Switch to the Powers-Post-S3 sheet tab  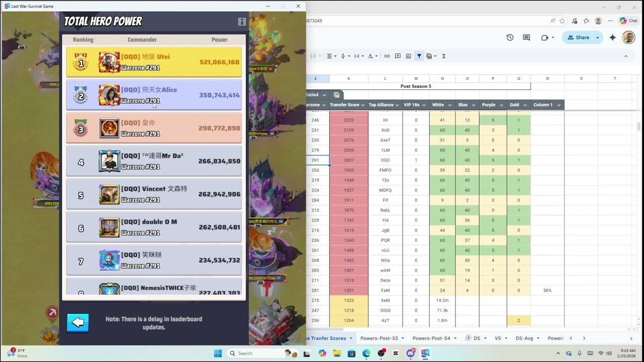click(379, 338)
